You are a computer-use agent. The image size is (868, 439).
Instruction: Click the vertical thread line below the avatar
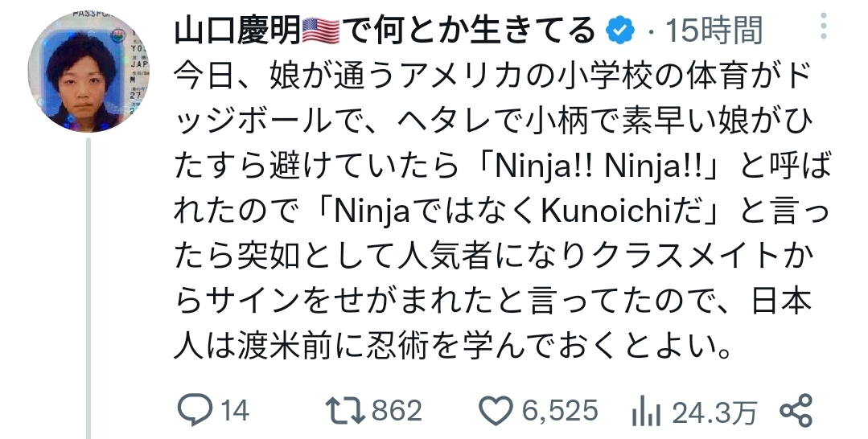point(88,288)
